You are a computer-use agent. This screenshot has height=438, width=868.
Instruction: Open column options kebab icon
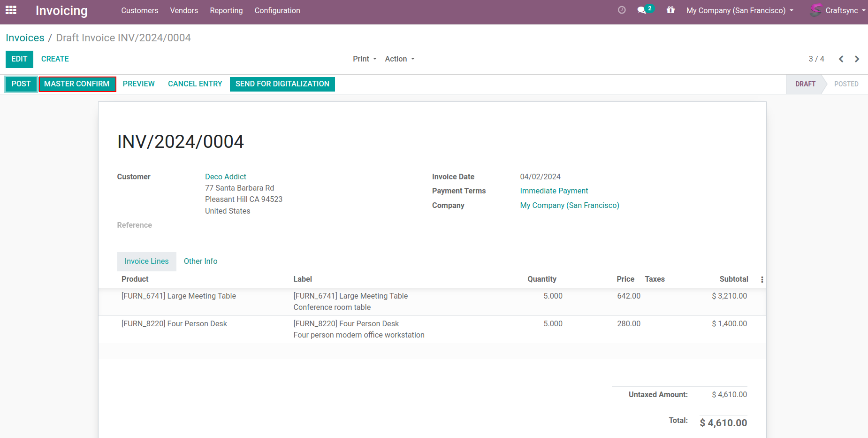761,279
